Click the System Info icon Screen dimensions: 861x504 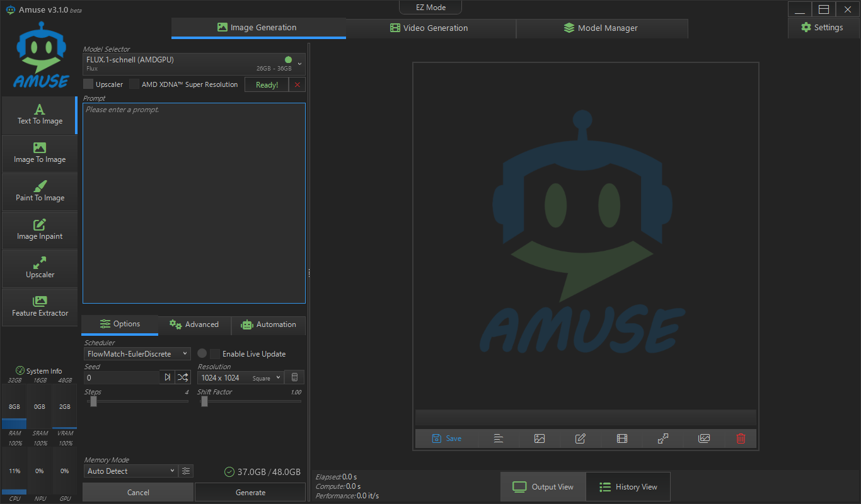tap(20, 371)
